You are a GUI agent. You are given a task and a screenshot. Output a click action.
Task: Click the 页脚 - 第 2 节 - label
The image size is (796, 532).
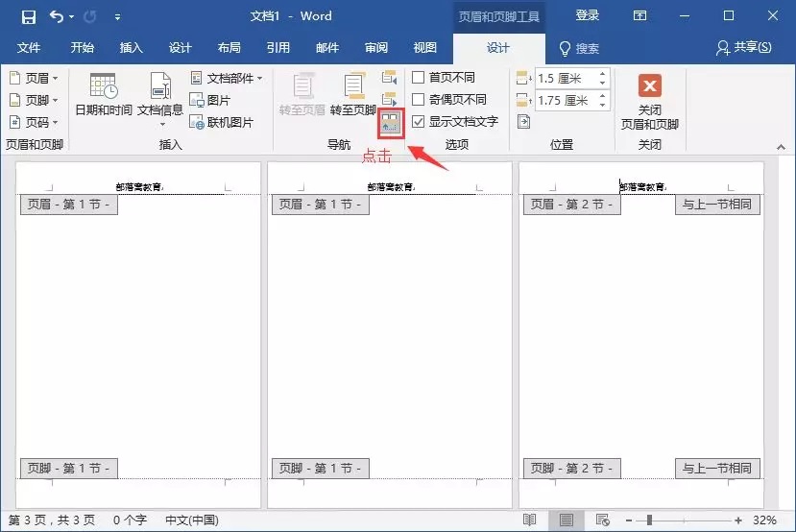click(x=571, y=468)
